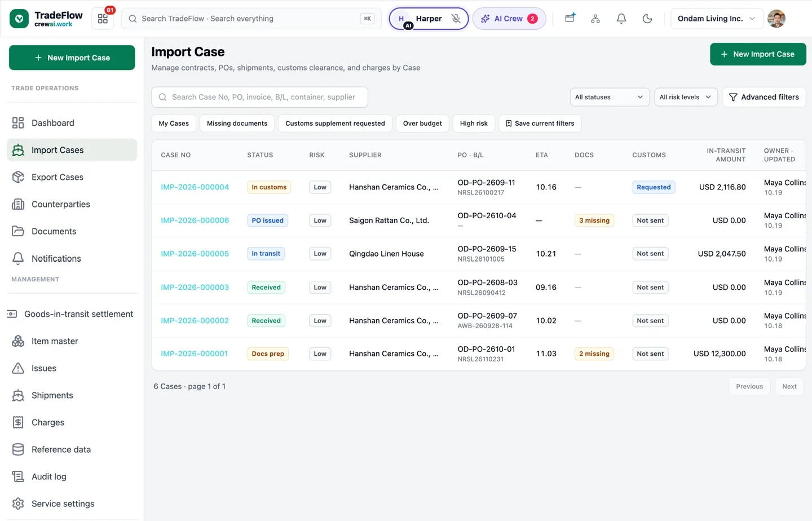This screenshot has height=521, width=812.
Task: Click the Service settings gear icon
Action: point(18,504)
